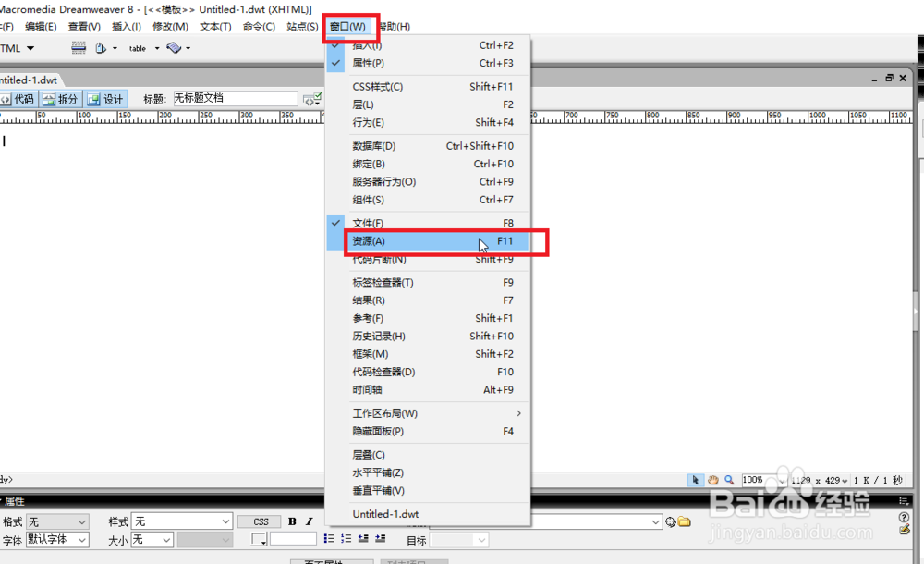Select the zoom magnifier tool in the status bar

[729, 480]
